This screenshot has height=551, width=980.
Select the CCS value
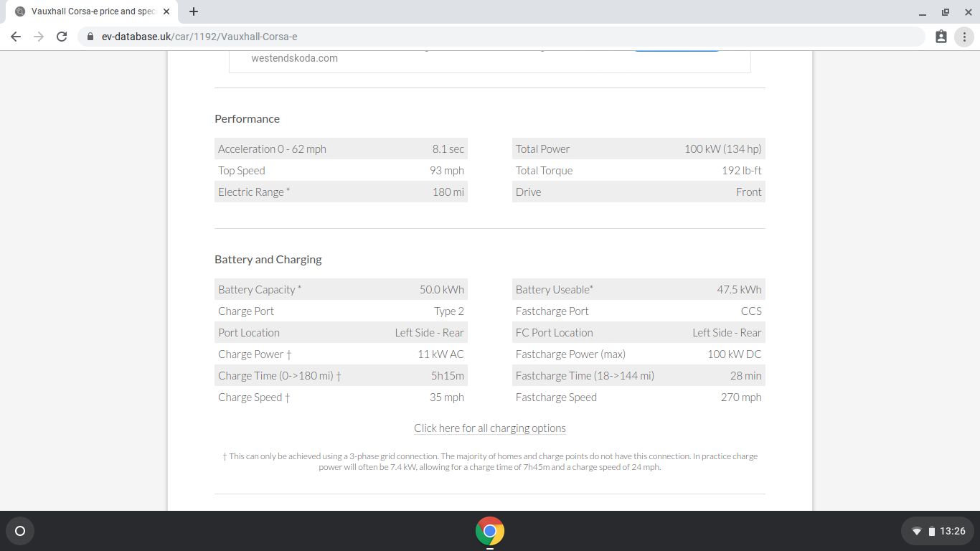(x=752, y=311)
